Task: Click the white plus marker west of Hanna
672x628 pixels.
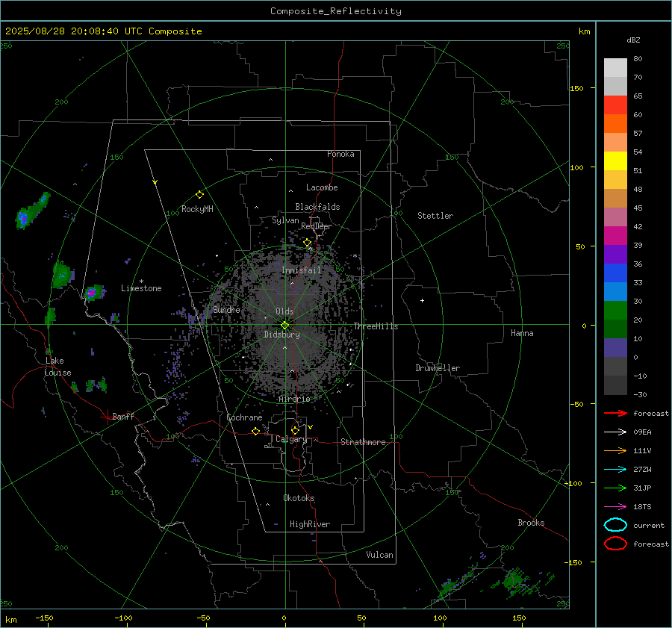Action: (422, 300)
